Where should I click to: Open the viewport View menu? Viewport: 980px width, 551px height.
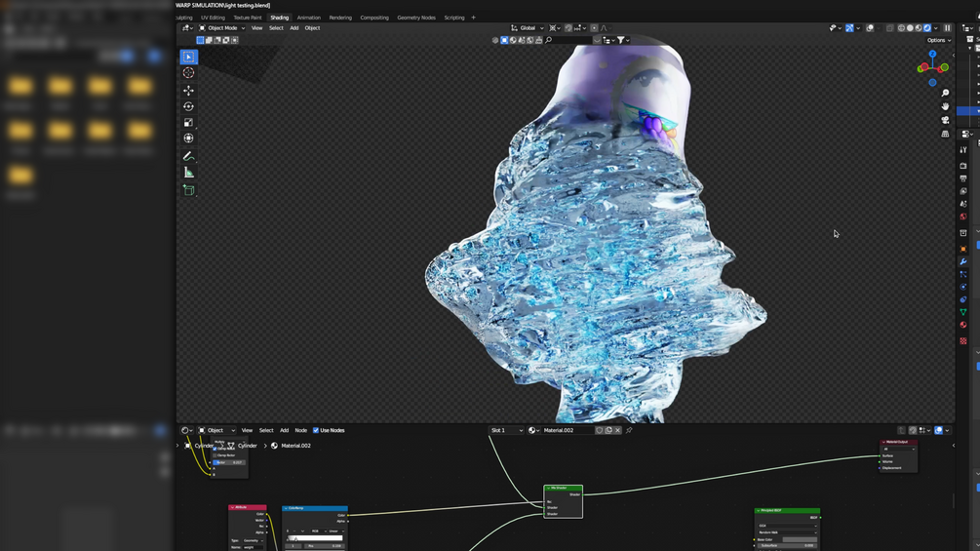[x=256, y=28]
